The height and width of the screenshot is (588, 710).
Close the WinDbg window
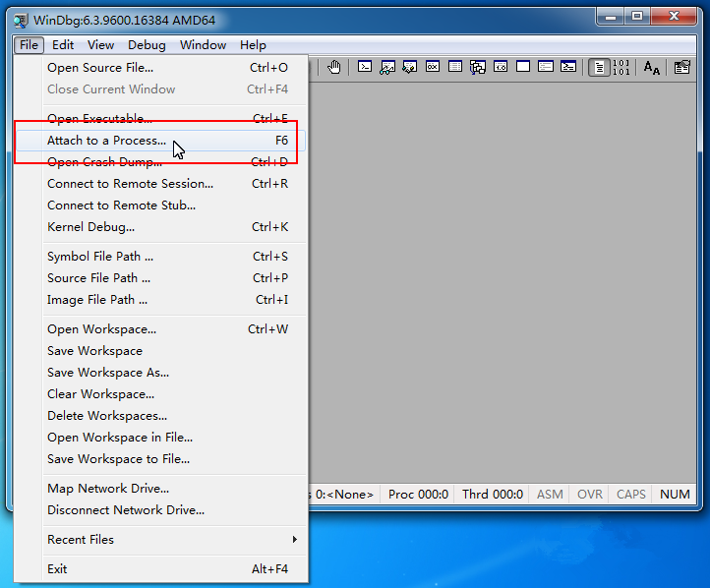674,17
